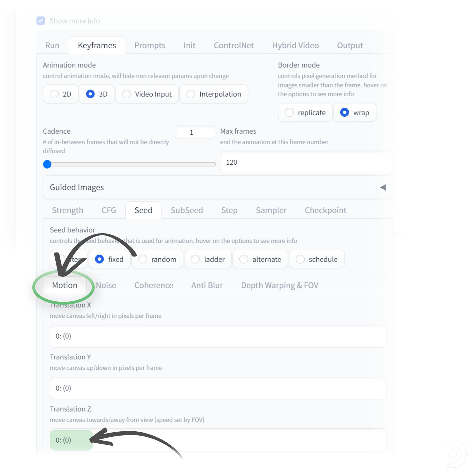Screen dimensions: 476x476
Task: Open the Output tab
Action: tap(350, 45)
